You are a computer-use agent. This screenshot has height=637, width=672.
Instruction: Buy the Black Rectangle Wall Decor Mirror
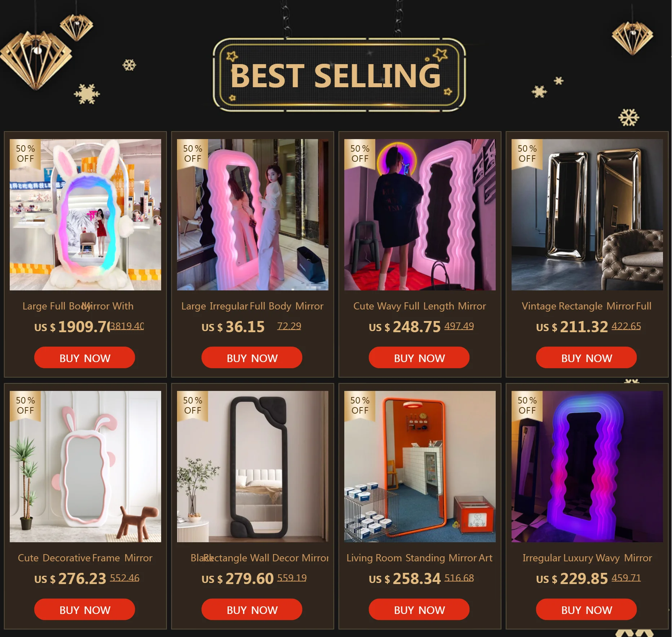coord(252,609)
